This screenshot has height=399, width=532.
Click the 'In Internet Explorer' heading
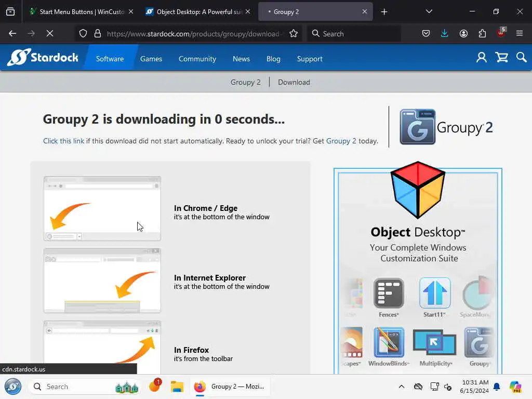click(210, 277)
